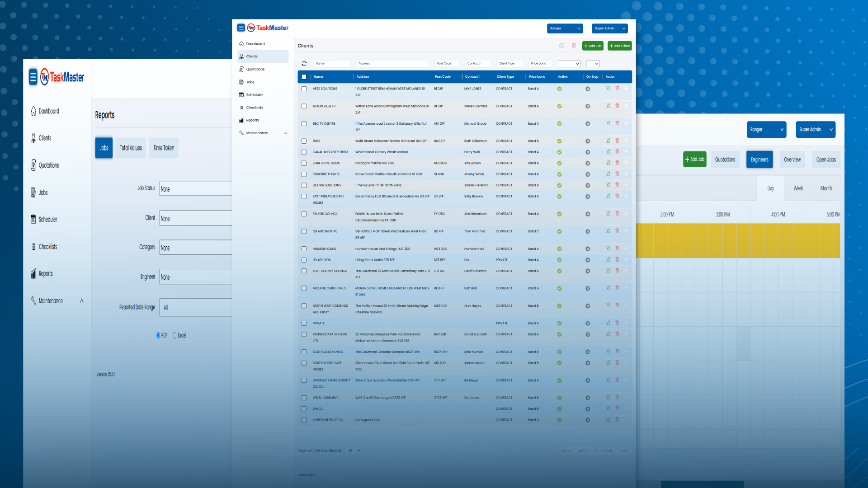Viewport: 868px width, 488px height.
Task: Click the header trash icon near Add Job
Action: click(574, 46)
